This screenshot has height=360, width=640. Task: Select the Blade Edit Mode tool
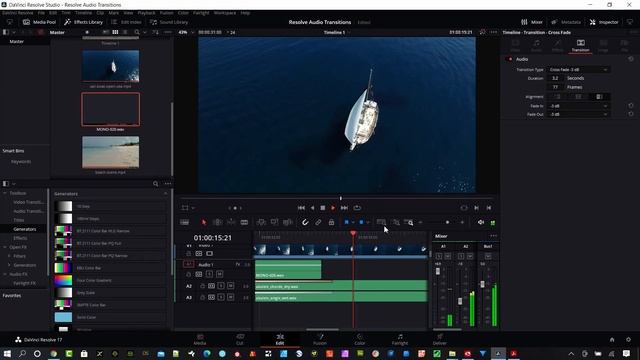click(244, 222)
